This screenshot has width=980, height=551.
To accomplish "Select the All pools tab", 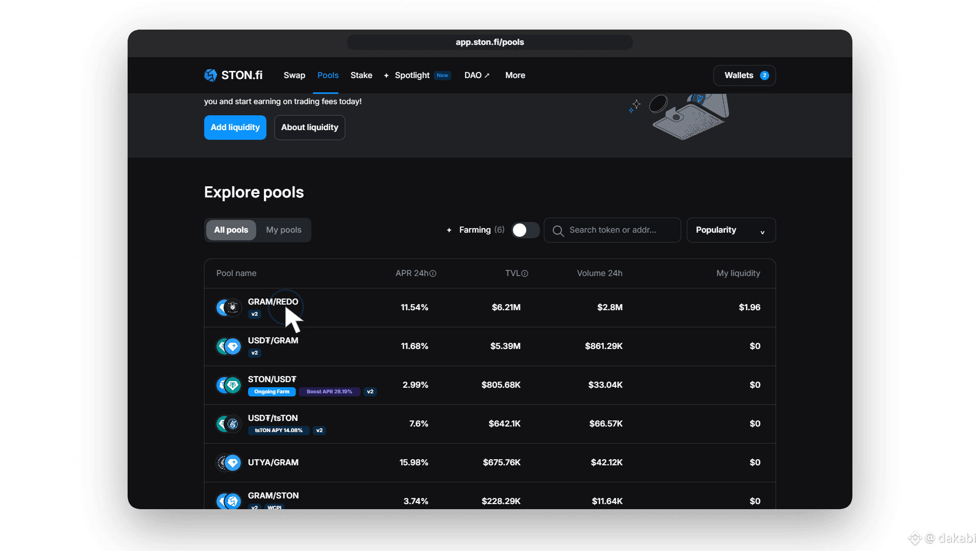I will coord(231,230).
